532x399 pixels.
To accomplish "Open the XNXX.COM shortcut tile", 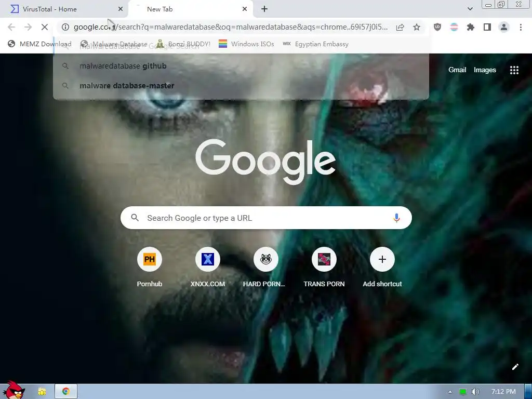I will pos(208,268).
